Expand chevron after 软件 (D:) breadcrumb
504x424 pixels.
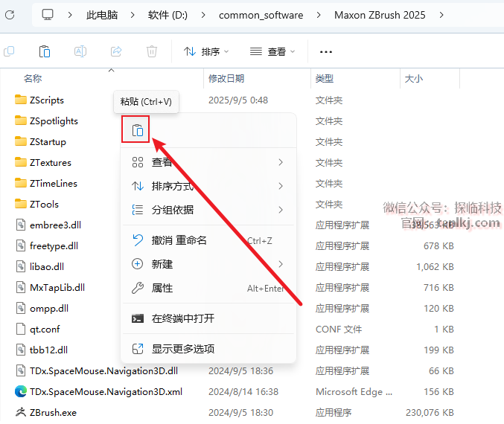point(202,15)
